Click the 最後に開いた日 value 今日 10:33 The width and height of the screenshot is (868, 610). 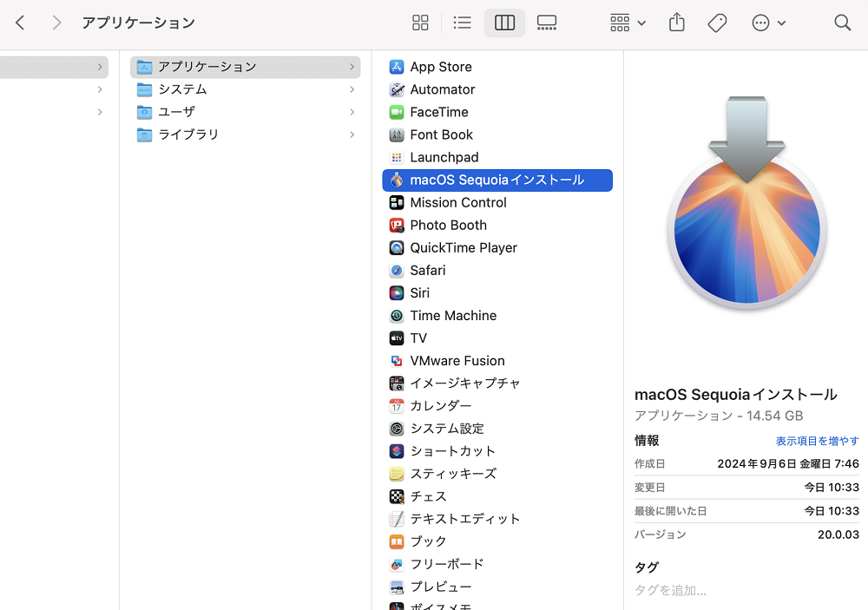(832, 511)
